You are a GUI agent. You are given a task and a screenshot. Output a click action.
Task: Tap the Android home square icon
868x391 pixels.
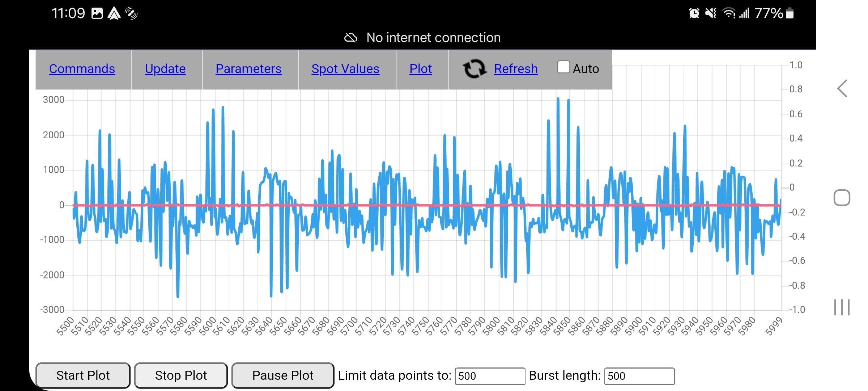[842, 198]
